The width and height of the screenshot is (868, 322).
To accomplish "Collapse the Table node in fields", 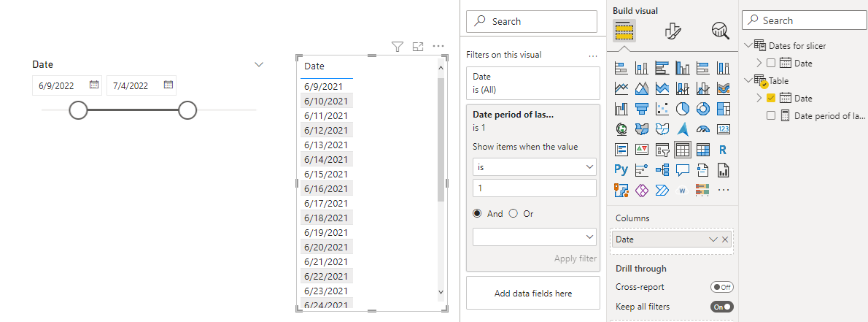I will pyautogui.click(x=748, y=80).
